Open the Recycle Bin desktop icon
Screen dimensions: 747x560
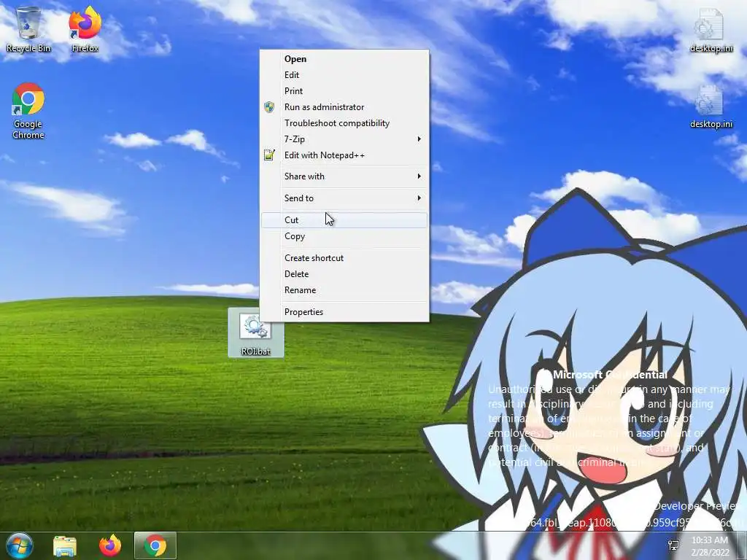click(28, 29)
